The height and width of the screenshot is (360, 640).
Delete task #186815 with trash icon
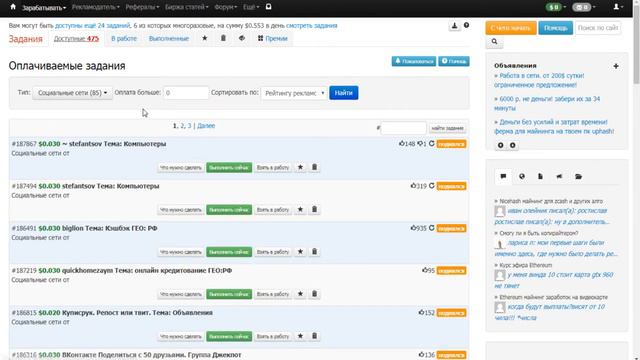314,336
